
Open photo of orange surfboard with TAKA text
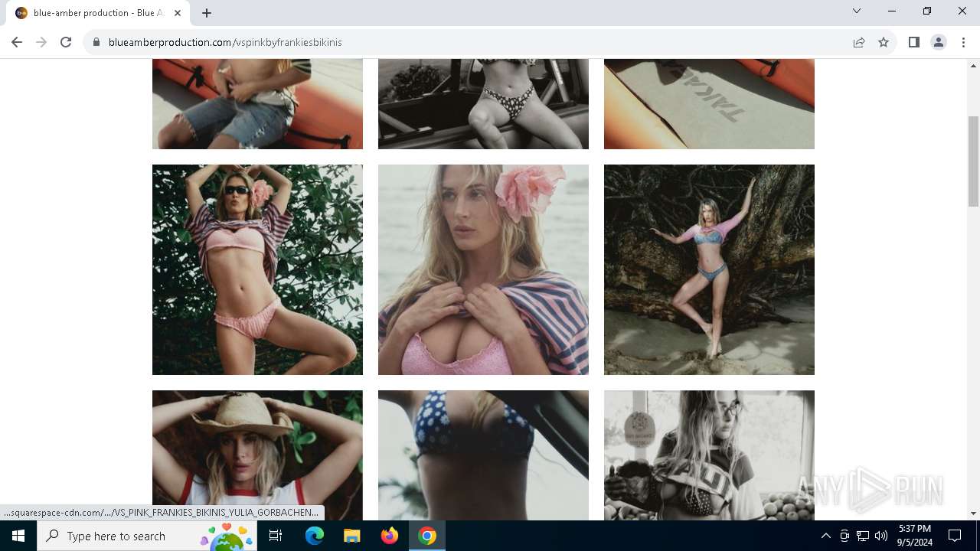click(709, 104)
